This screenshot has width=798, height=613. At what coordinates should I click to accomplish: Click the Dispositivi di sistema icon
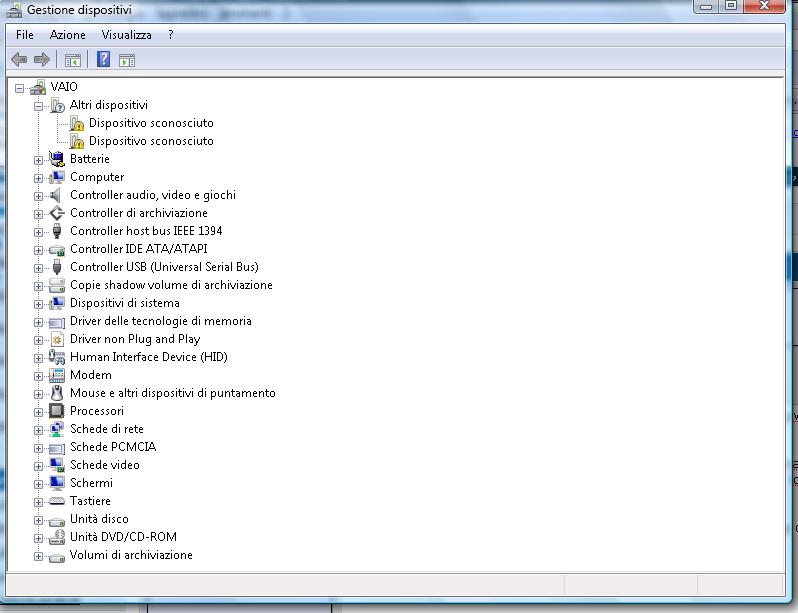[x=57, y=303]
